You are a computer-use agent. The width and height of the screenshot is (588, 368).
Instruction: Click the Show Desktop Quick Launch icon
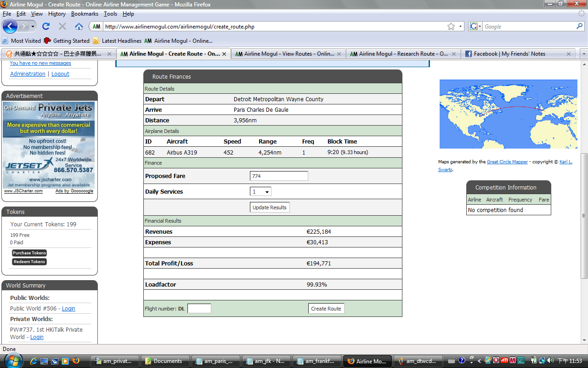coord(44,361)
